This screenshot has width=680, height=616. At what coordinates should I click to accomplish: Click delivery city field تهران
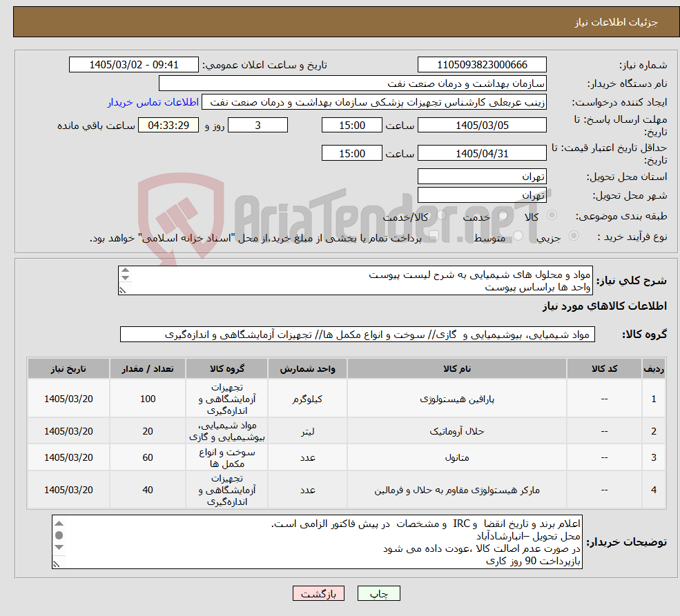tap(482, 195)
